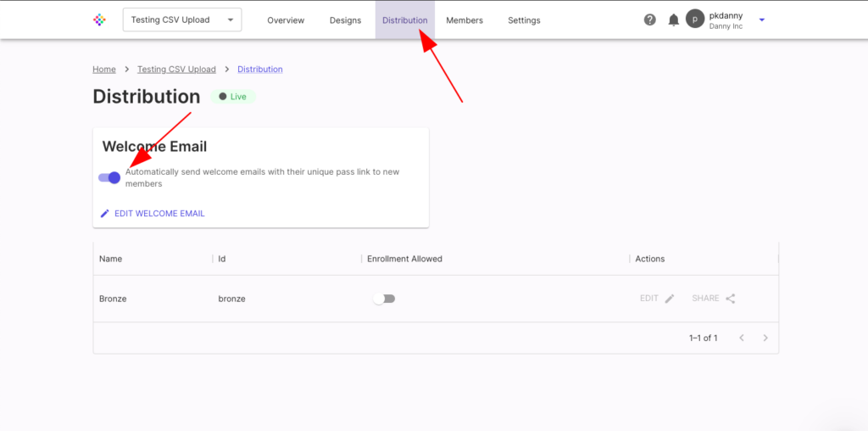Enable enrollment for Bronze tier
The image size is (868, 431).
point(384,299)
